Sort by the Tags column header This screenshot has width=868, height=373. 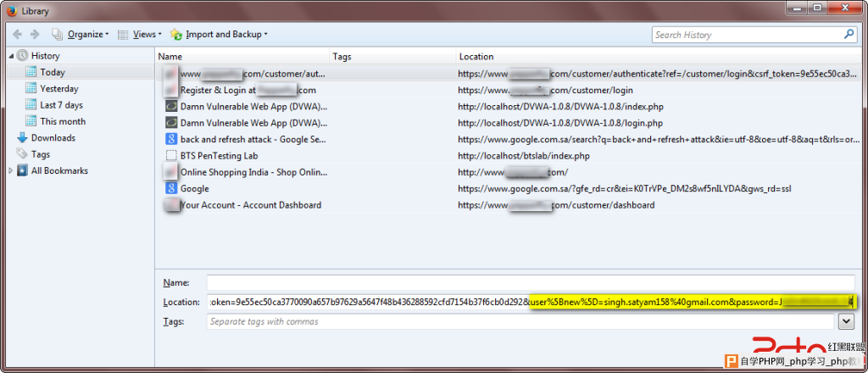393,57
